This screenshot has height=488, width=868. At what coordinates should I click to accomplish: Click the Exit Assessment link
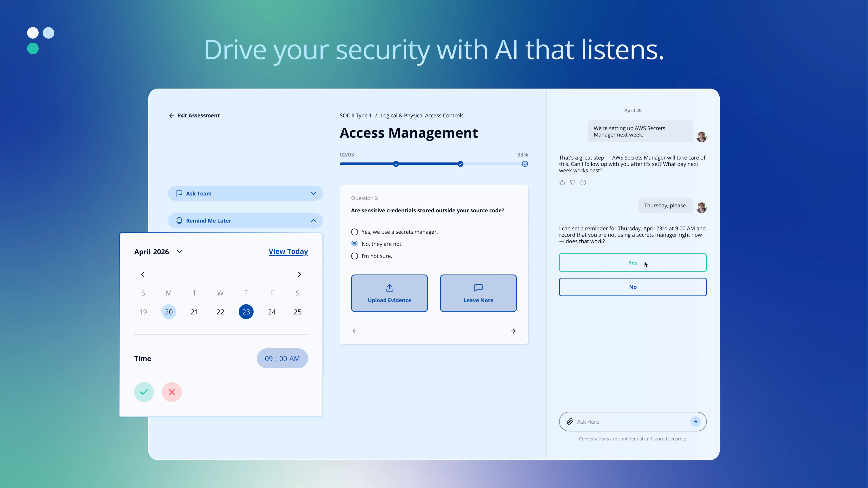tap(198, 115)
